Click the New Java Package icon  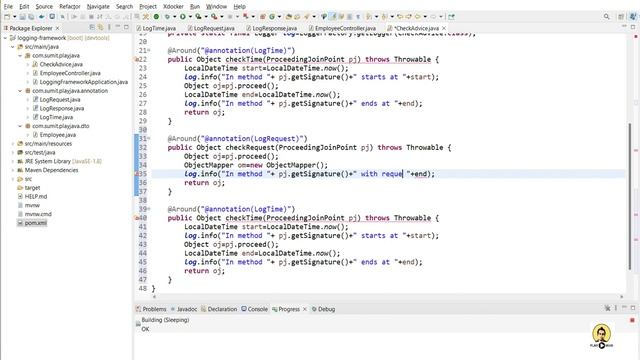click(x=262, y=17)
